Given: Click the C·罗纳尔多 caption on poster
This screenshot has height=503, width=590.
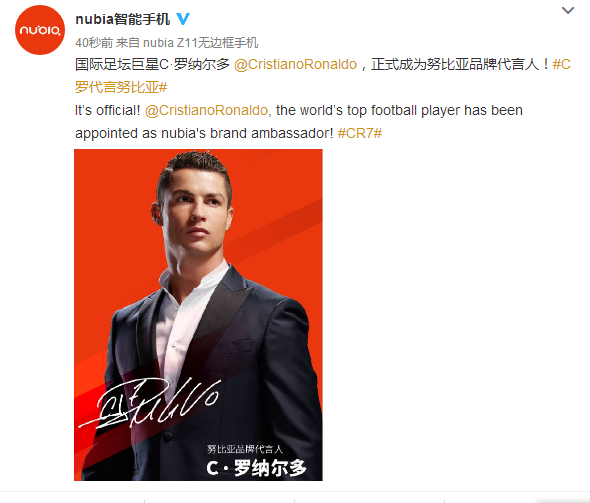Looking at the screenshot, I should click(x=257, y=468).
